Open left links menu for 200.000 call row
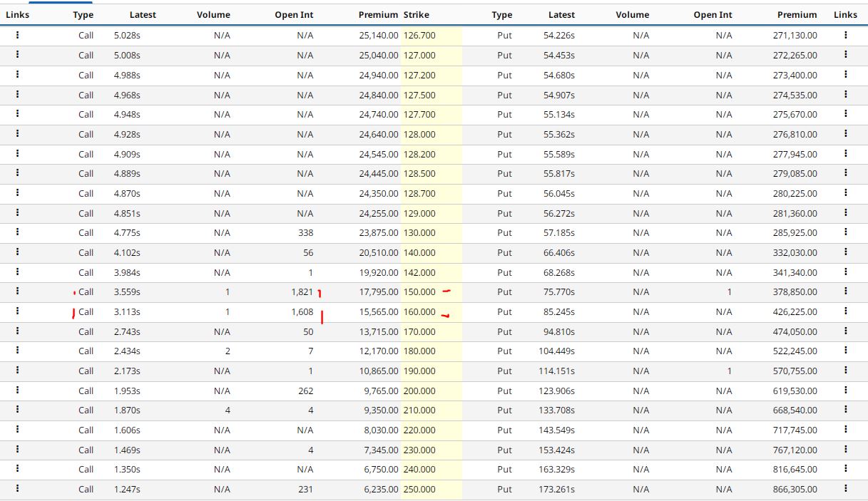Image resolution: width=868 pixels, height=501 pixels. tap(17, 391)
